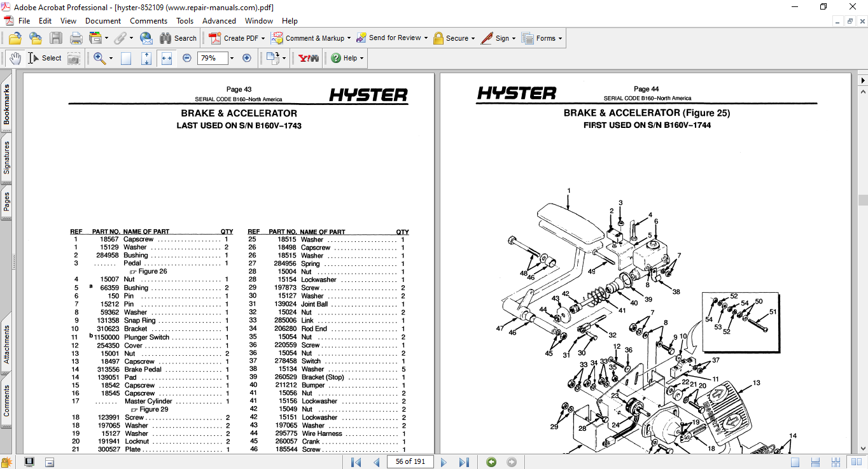Select the Hand tool
The width and height of the screenshot is (868, 469).
pyautogui.click(x=15, y=58)
